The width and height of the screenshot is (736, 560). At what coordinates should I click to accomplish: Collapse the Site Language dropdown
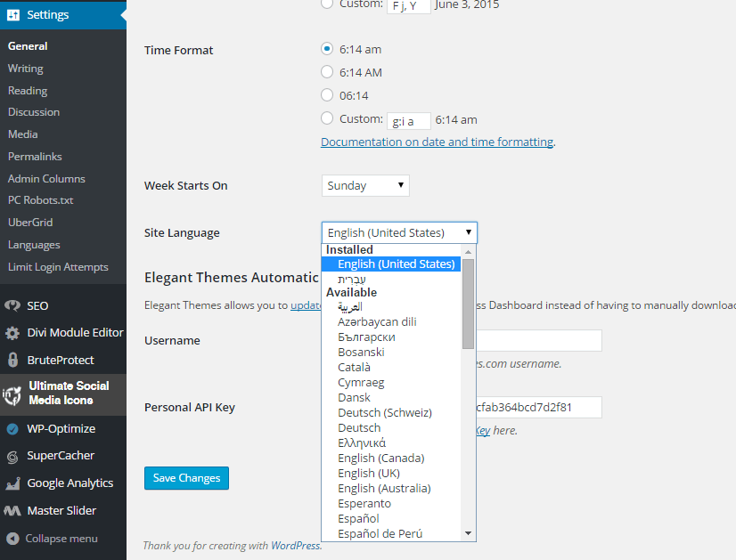(x=398, y=232)
